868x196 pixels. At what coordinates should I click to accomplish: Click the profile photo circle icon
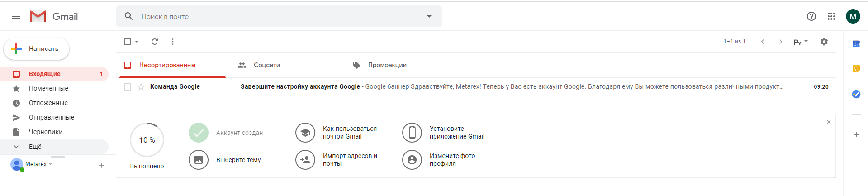pyautogui.click(x=412, y=160)
